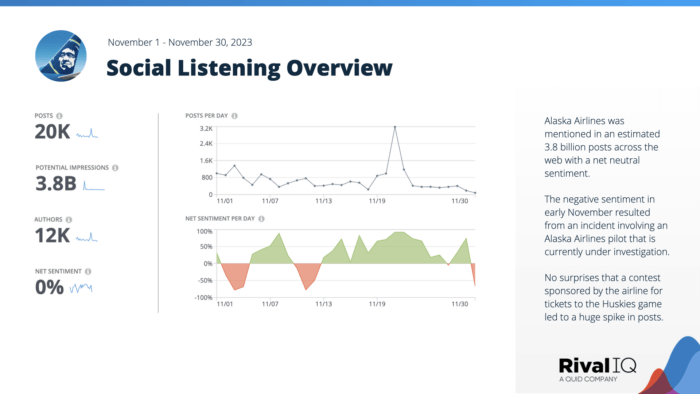Click the sparkline beside 0% net sentiment

click(81, 288)
